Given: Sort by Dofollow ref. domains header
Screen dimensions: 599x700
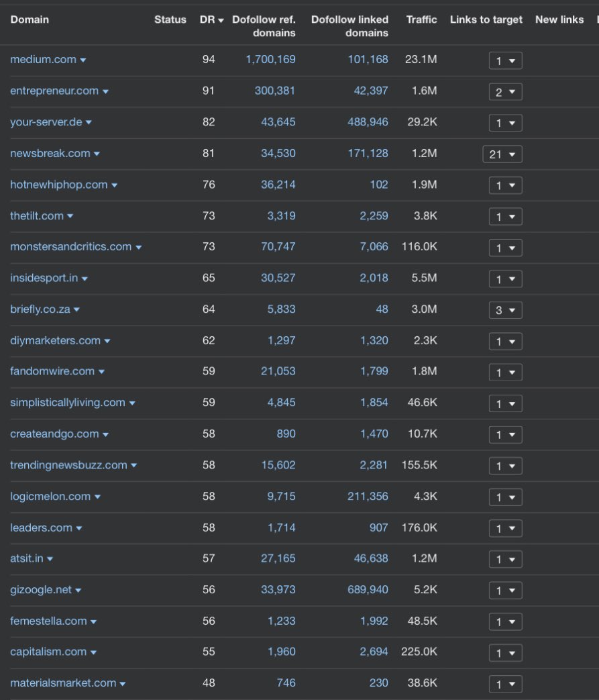Looking at the screenshot, I should 264,26.
